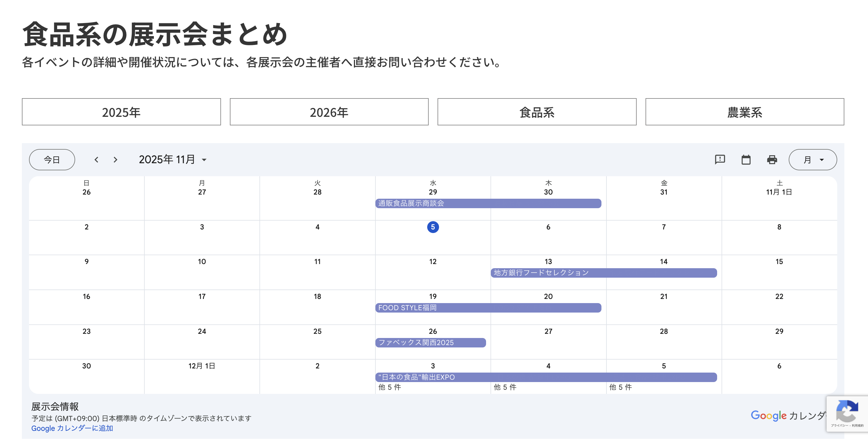Viewport: 868px width, 440px height.
Task: Click the previous month arrow
Action: (x=96, y=160)
